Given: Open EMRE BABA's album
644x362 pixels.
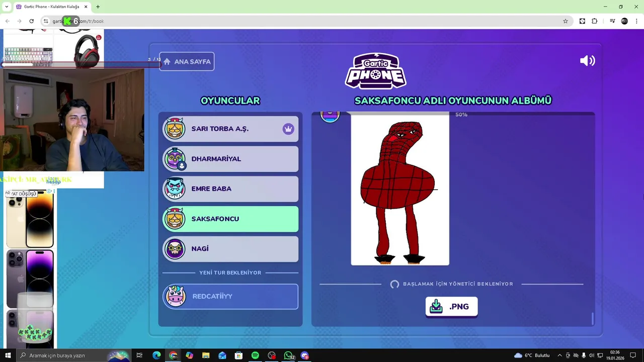Looking at the screenshot, I should (230, 189).
